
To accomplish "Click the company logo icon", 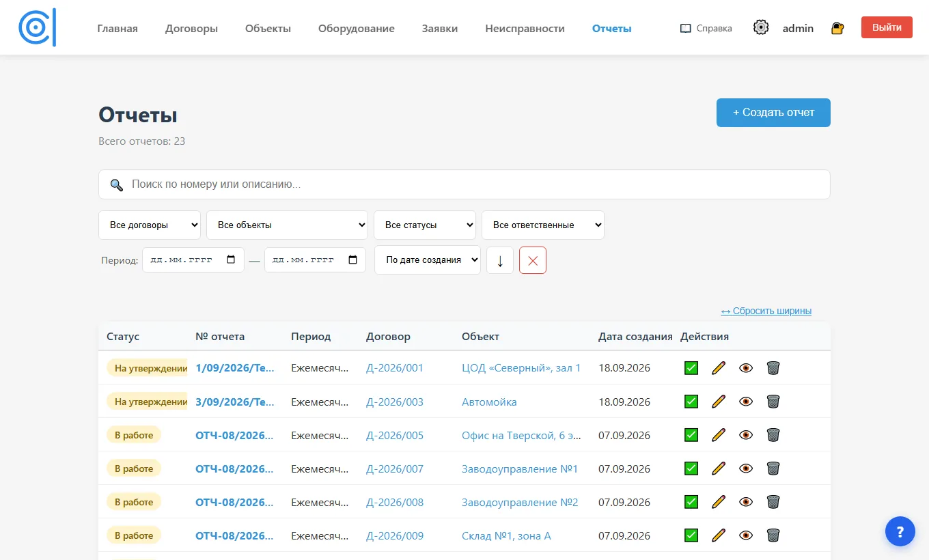I will coord(38,28).
